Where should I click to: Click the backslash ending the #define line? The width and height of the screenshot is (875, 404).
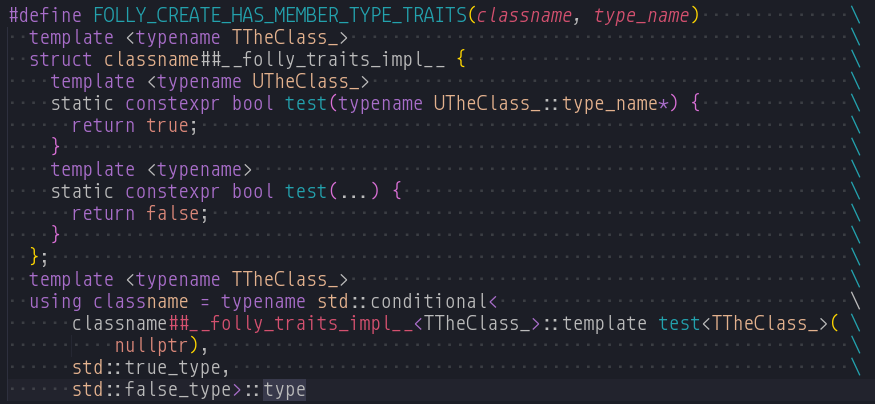click(855, 16)
